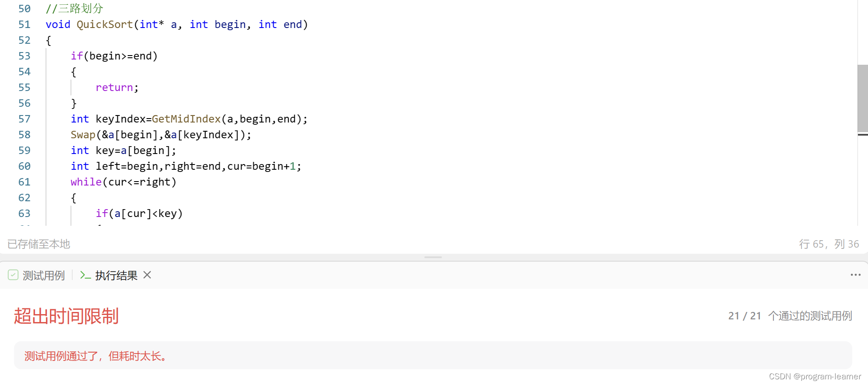The width and height of the screenshot is (868, 385).
Task: Click line number 57 in the gutter
Action: click(25, 119)
